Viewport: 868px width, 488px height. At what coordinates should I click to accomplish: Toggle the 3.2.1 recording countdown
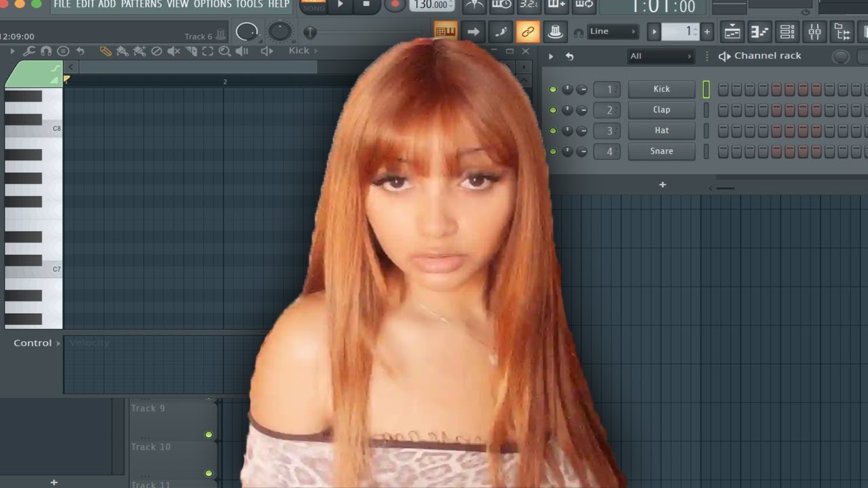tap(529, 5)
